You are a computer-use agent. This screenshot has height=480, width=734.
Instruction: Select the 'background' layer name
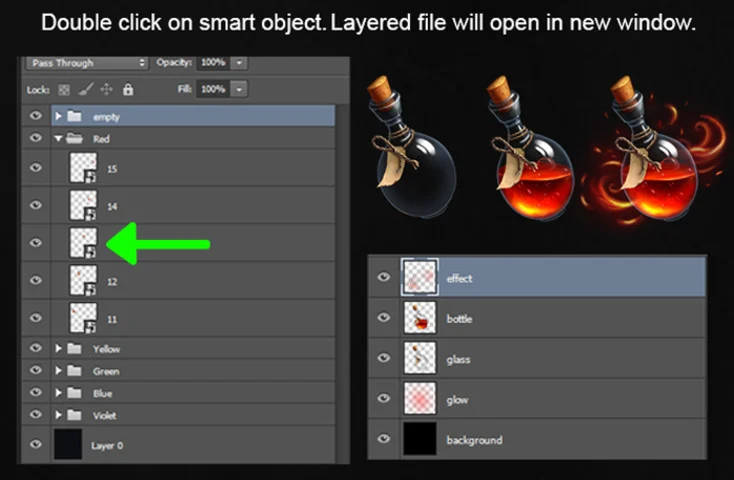point(475,440)
